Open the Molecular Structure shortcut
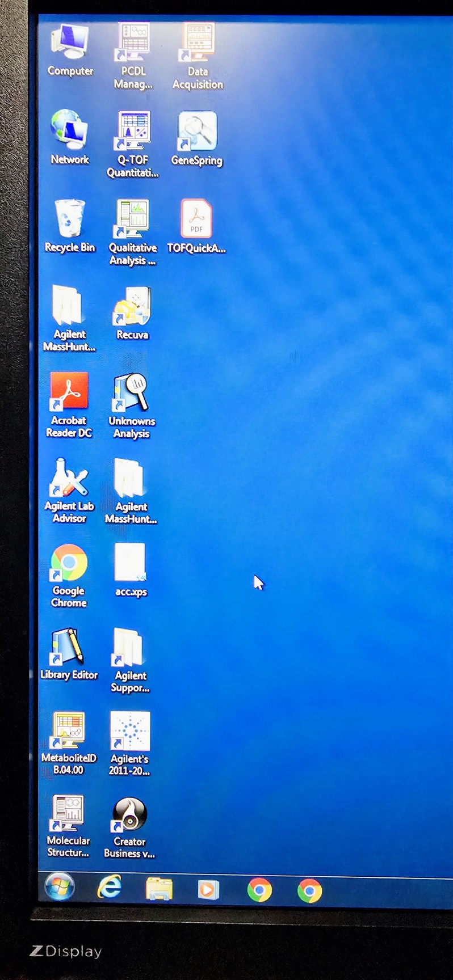The image size is (453, 980). coord(68,813)
